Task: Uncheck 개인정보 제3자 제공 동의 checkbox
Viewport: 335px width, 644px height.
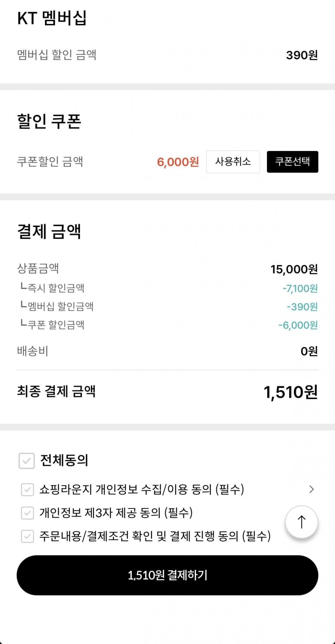Action: tap(28, 513)
